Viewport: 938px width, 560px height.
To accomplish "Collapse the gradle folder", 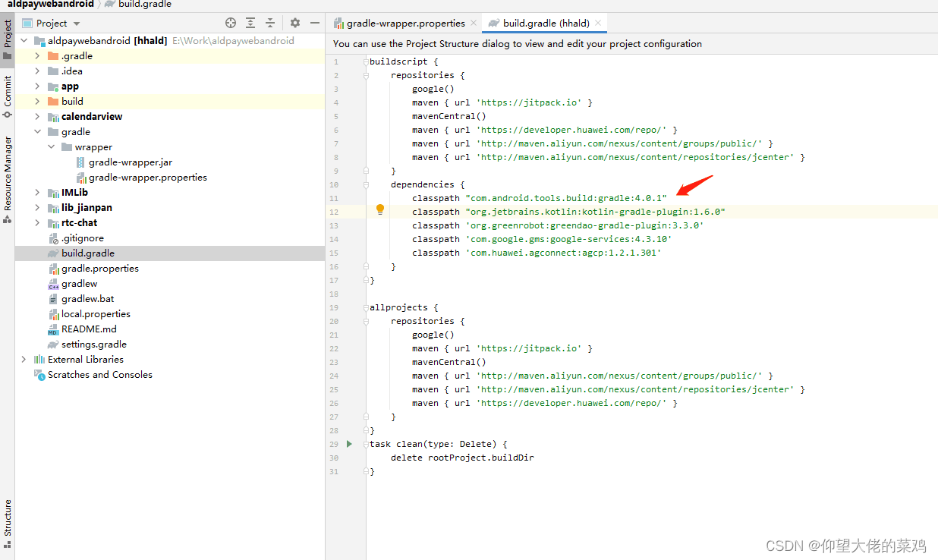I will pyautogui.click(x=37, y=131).
